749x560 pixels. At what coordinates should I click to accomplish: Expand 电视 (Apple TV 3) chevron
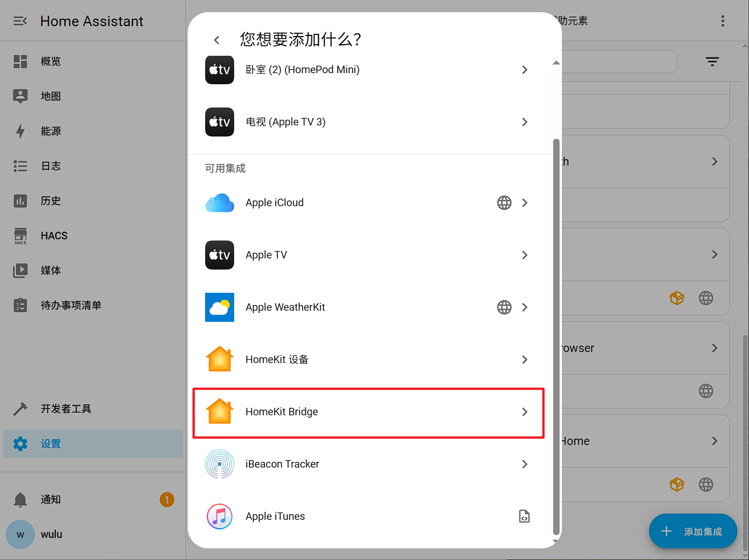(525, 122)
